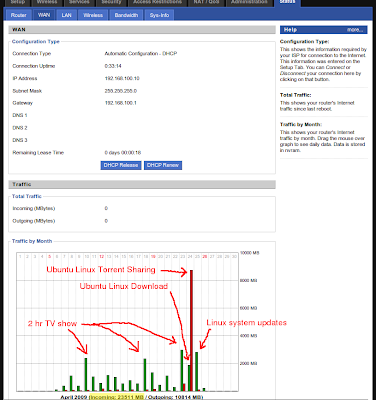Open the NAT / QoS main tab

pyautogui.click(x=206, y=3)
